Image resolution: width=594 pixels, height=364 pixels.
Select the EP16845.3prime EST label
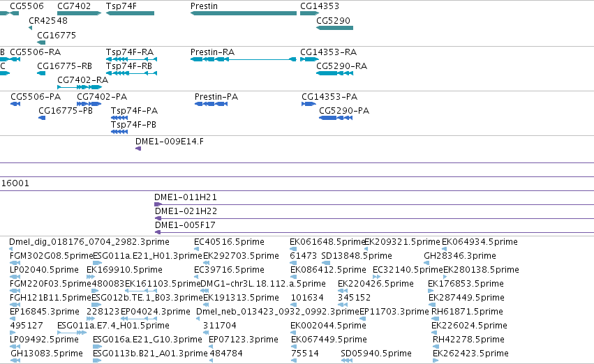click(x=44, y=312)
